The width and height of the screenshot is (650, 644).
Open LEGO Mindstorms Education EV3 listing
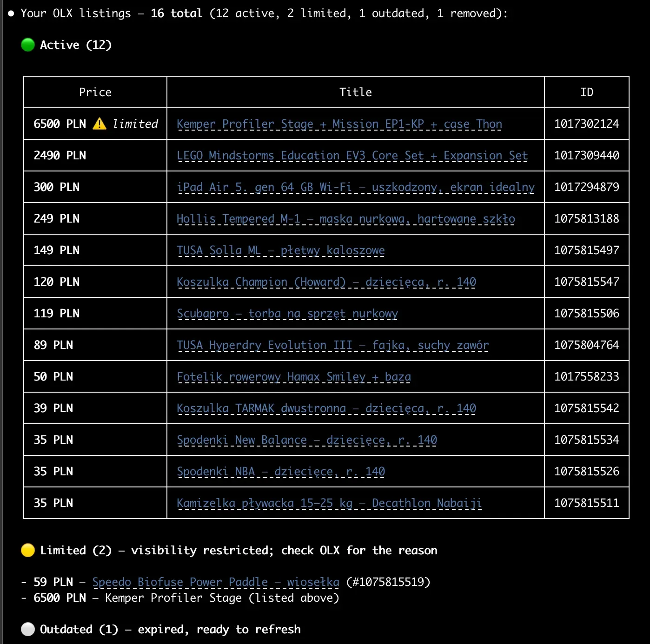tap(352, 156)
